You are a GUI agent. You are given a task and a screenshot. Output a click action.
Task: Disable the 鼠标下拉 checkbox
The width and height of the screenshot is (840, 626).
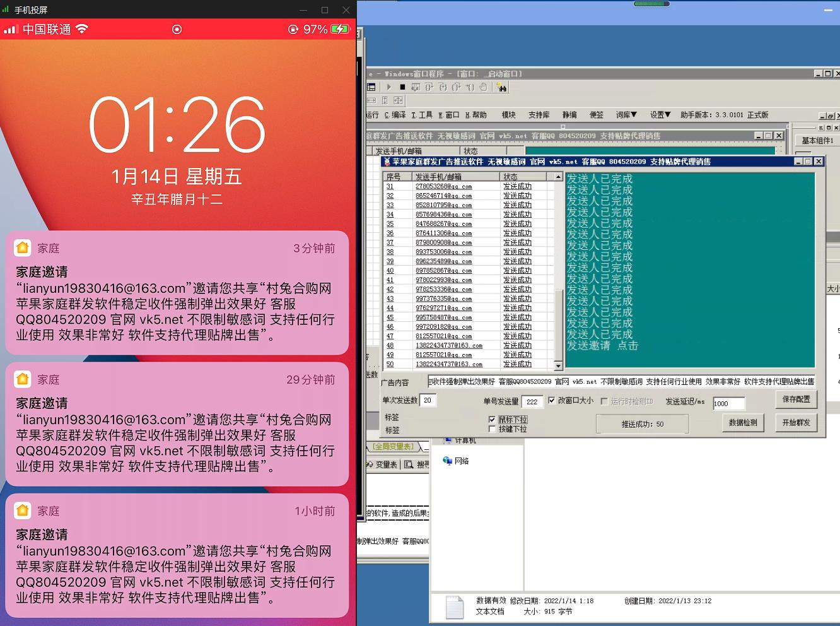[493, 420]
